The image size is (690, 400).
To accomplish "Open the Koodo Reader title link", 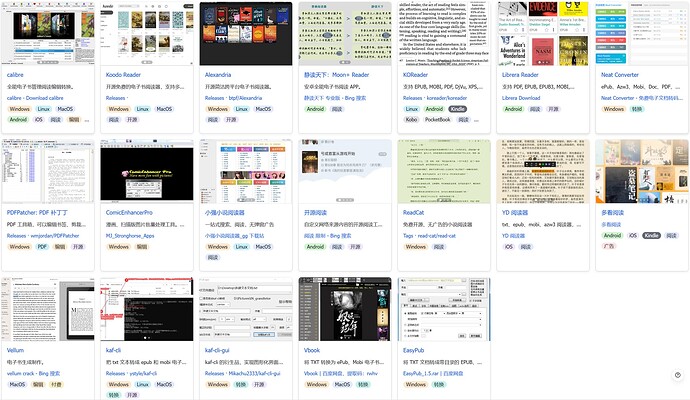I will [123, 75].
